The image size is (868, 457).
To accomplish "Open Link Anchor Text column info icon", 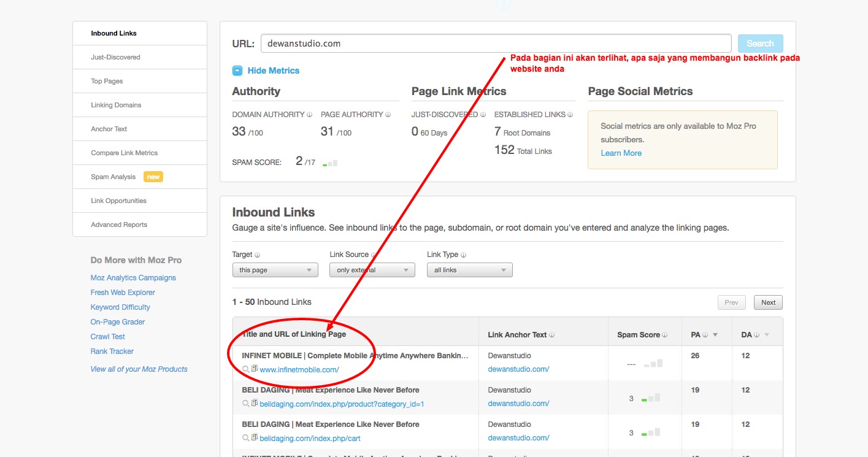I will pos(552,335).
